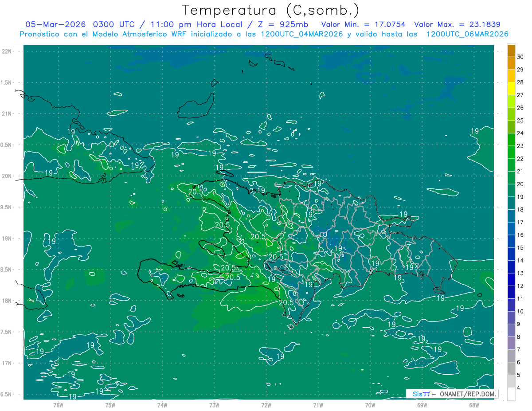Click the colorbar label '7'
The image size is (532, 411).
519,349
